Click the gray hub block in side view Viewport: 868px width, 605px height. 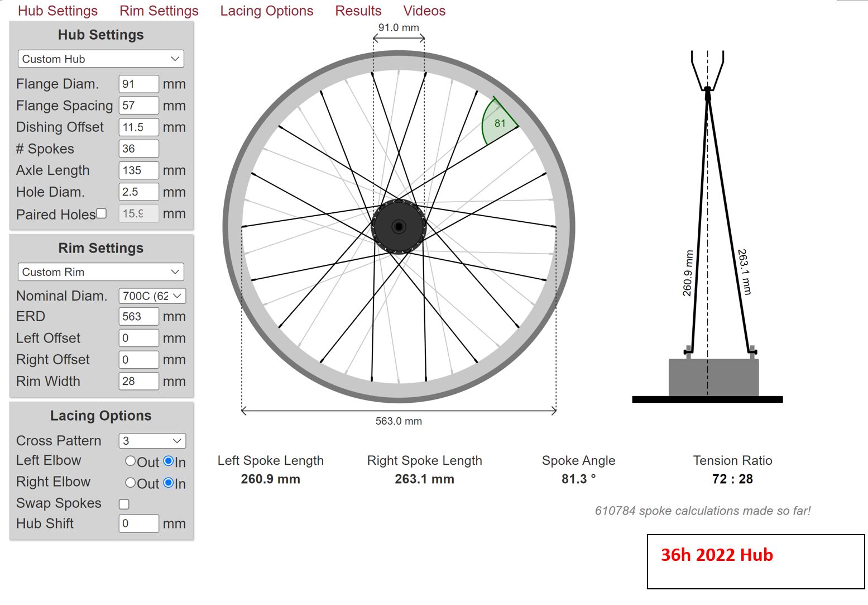(713, 378)
